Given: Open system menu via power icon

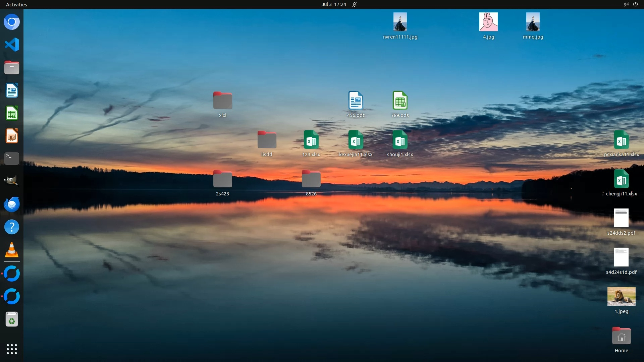Looking at the screenshot, I should coord(635,4).
